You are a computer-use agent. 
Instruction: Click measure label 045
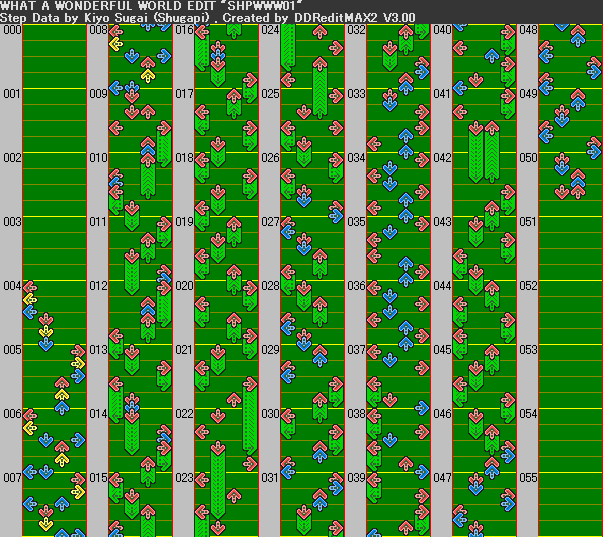pos(442,350)
